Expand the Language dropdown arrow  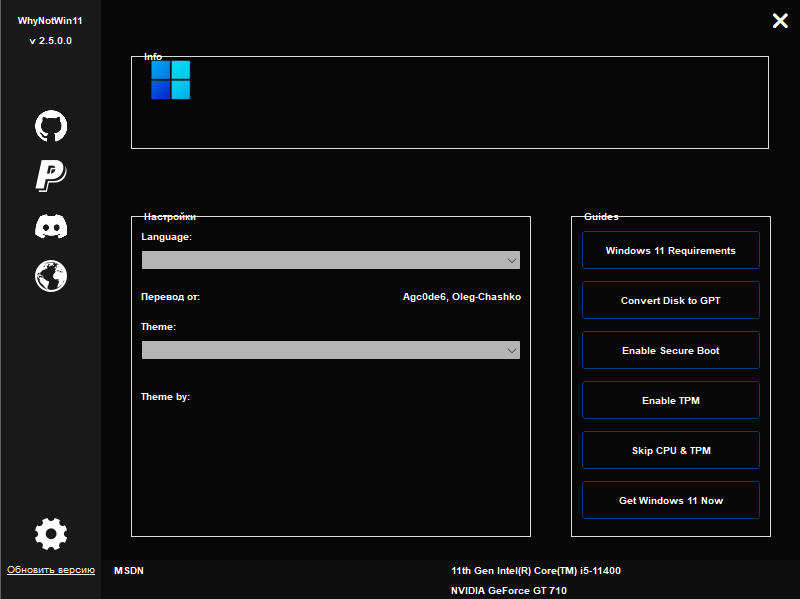pyautogui.click(x=512, y=261)
